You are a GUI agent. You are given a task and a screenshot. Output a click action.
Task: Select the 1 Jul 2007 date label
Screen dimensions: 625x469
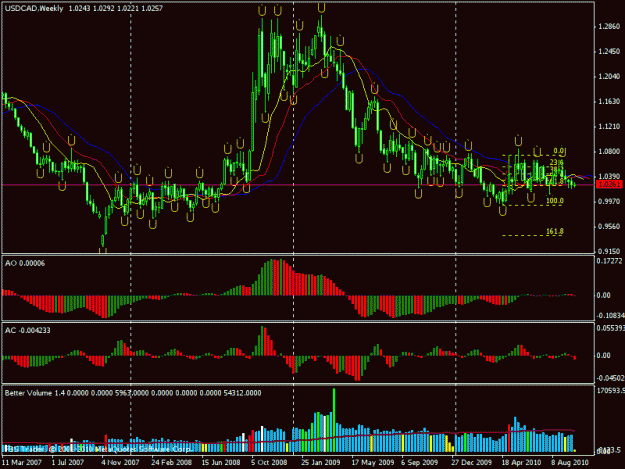[68, 462]
